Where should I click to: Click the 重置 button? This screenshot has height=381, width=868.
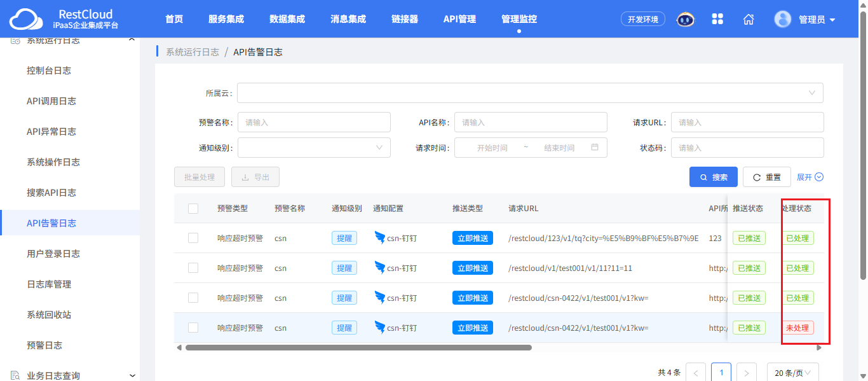767,177
